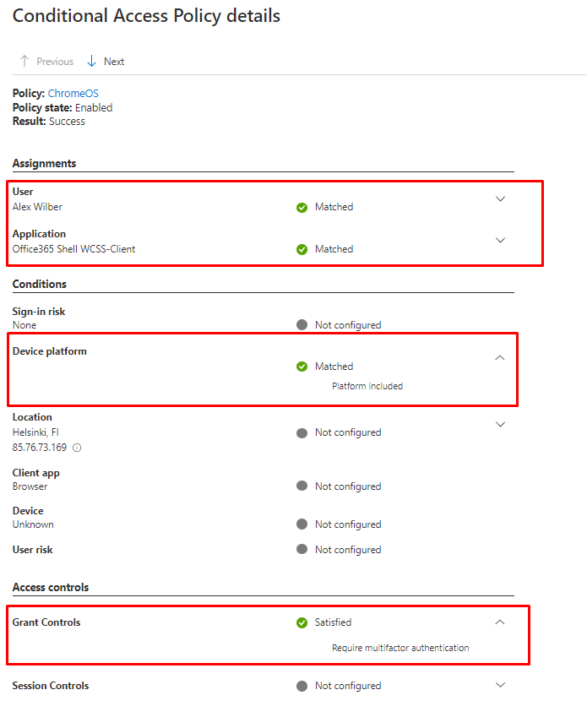Collapse the Device platform section
587x728 pixels.
[x=499, y=358]
